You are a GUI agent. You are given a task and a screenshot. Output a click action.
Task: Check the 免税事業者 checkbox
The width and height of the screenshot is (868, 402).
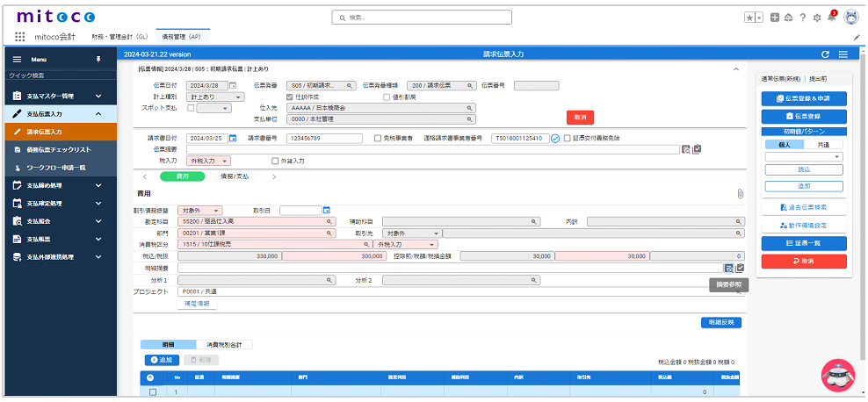pyautogui.click(x=378, y=138)
